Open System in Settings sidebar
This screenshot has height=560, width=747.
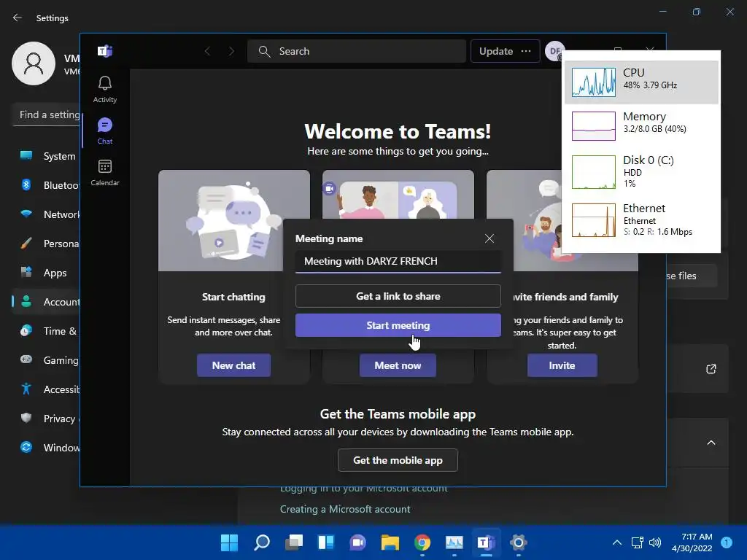pyautogui.click(x=47, y=156)
